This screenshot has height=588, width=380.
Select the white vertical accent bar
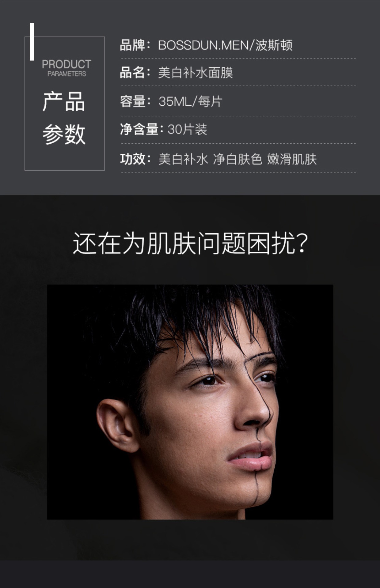click(32, 42)
